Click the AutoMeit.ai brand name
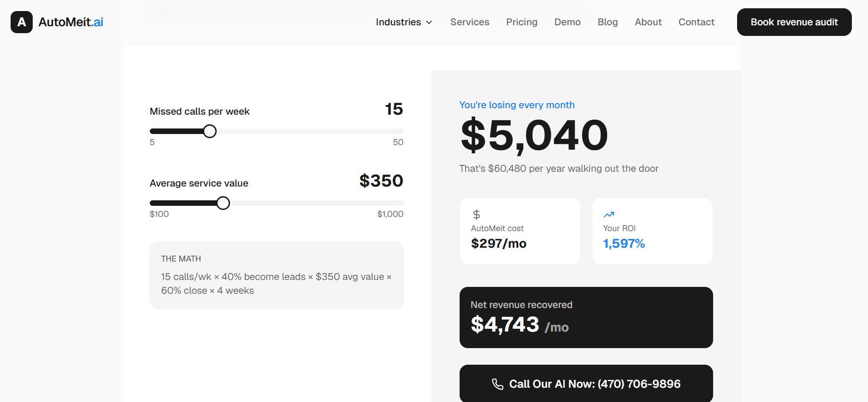 point(71,22)
